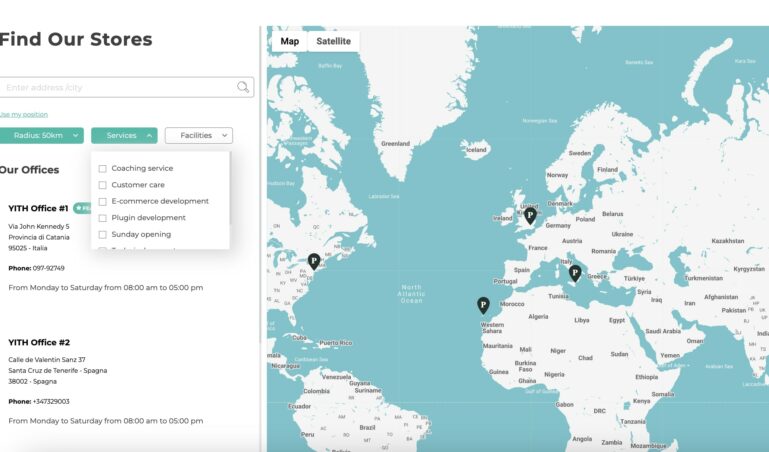The width and height of the screenshot is (769, 452).
Task: Click the Santa Cruz de Tenerife - Spagna line
Action: pos(57,371)
